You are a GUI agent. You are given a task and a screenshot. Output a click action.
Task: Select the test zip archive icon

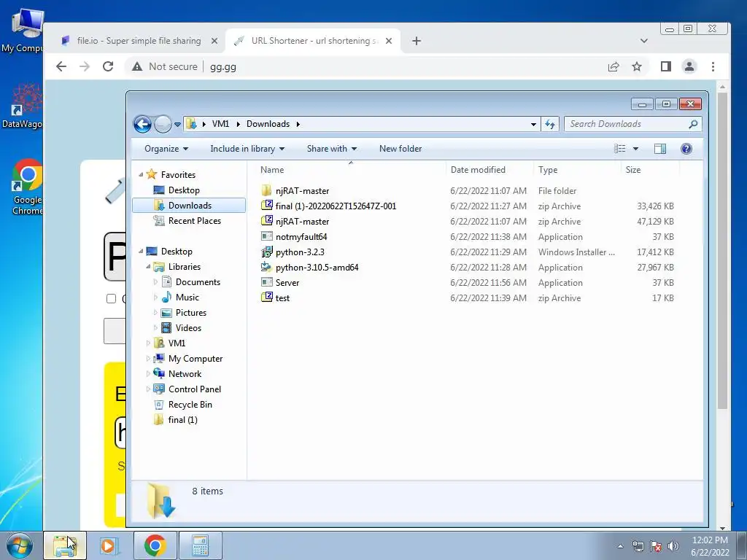pos(266,297)
